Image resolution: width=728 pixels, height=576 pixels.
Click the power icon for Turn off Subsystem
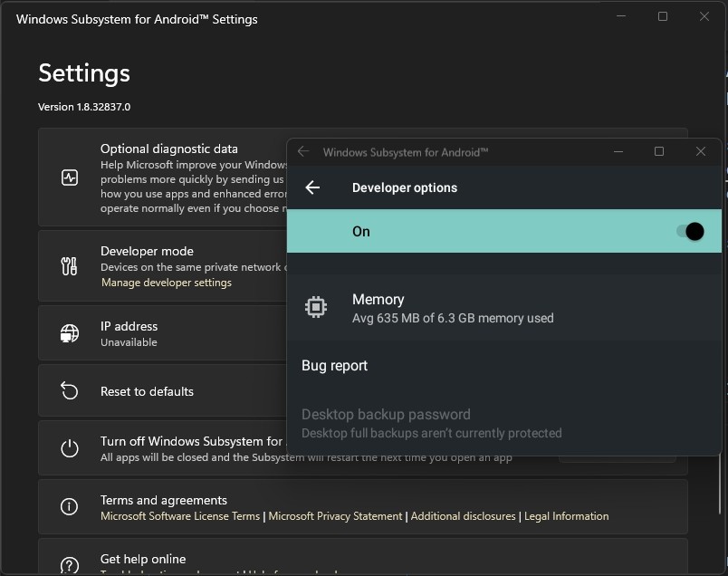pos(70,448)
